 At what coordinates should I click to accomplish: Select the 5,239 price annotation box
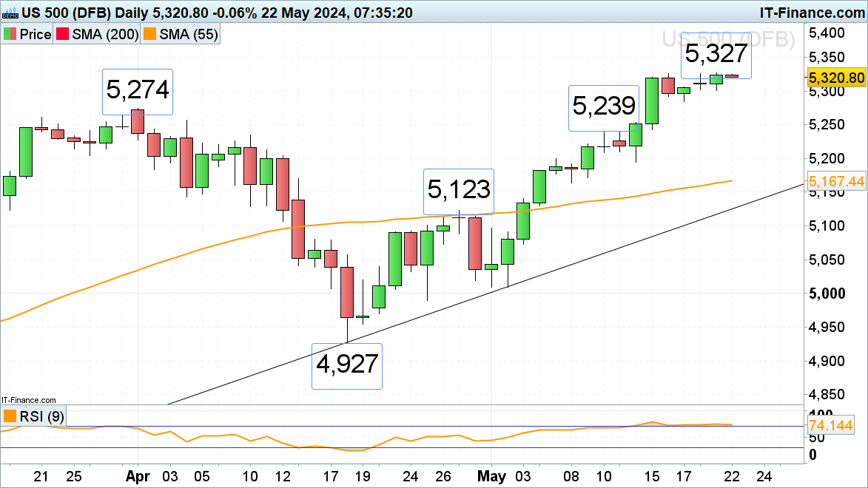[604, 108]
